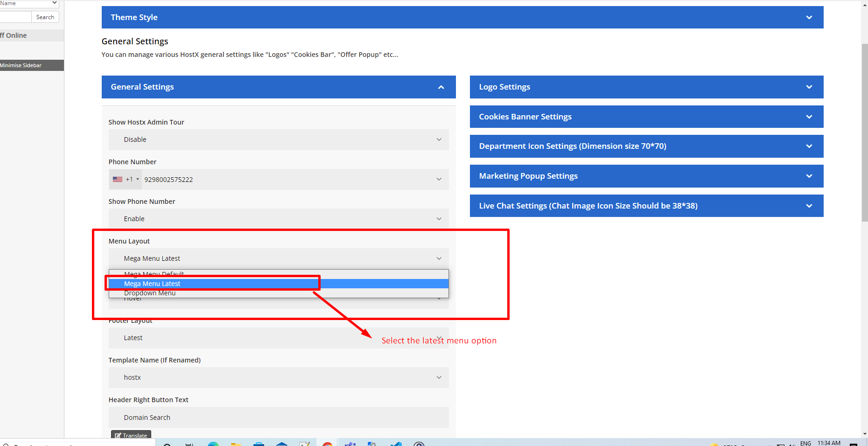
Task: Open the Show Hostx Admin Tour dropdown
Action: click(279, 139)
